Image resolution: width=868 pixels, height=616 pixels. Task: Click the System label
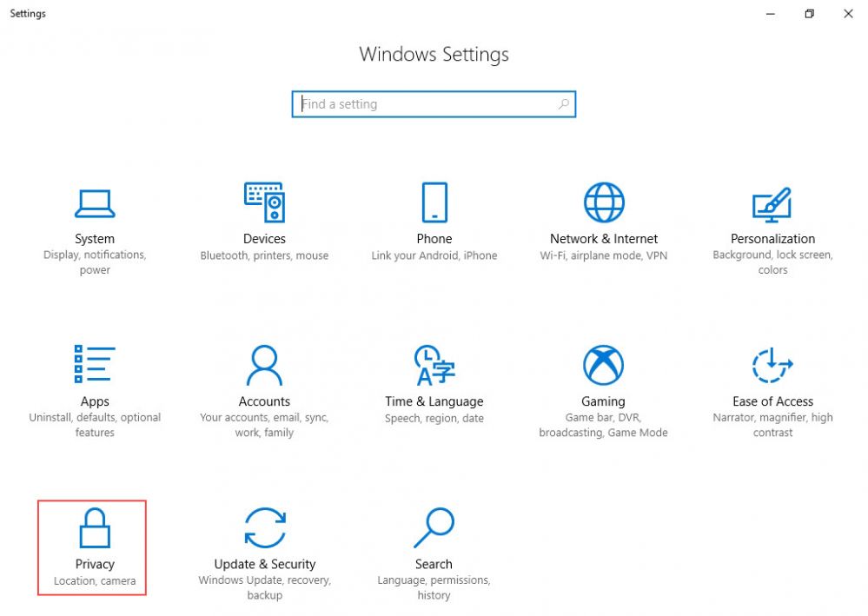click(95, 239)
